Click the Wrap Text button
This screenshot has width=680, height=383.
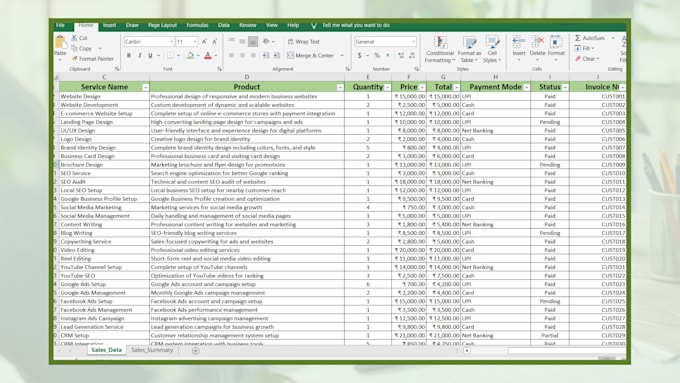304,42
